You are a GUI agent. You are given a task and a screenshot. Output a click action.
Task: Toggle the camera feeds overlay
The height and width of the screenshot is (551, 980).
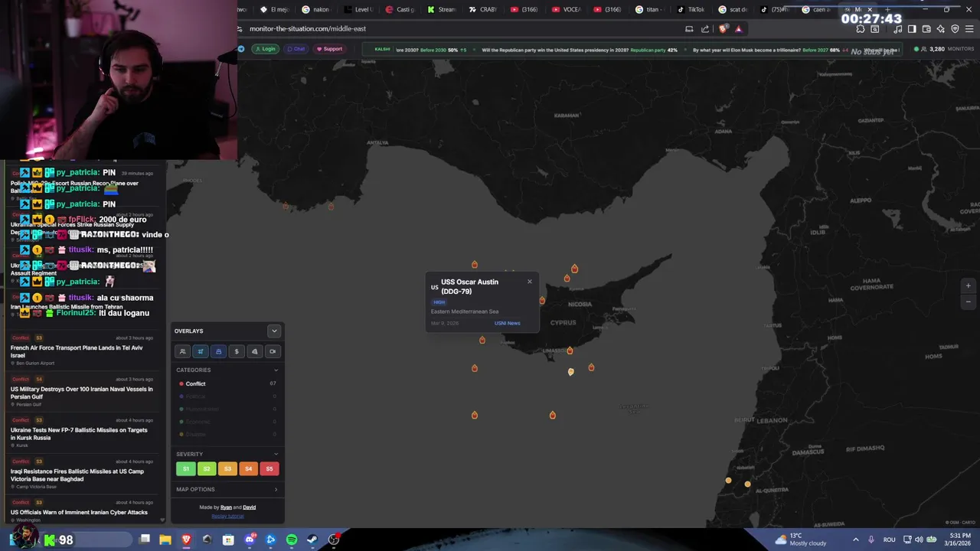[x=273, y=351]
